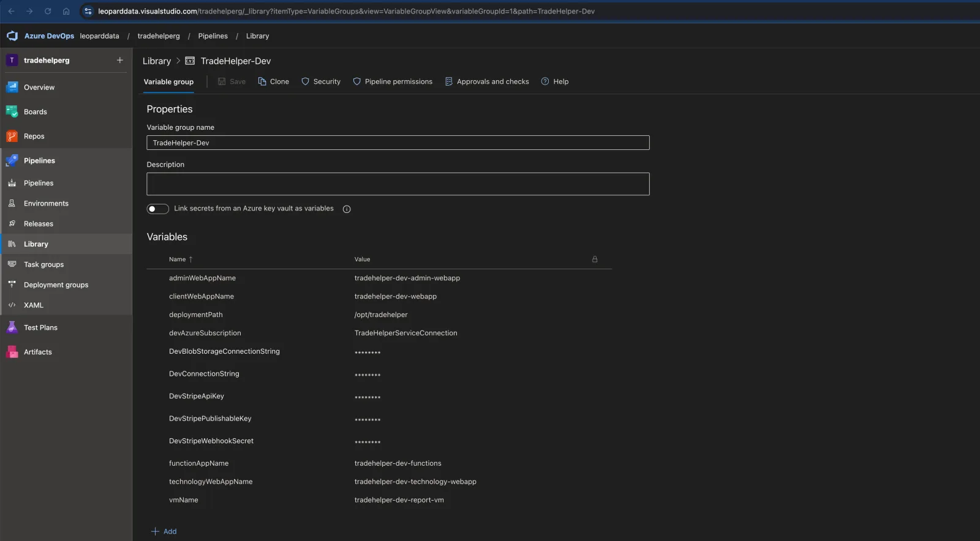Open Pipeline permissions
The width and height of the screenshot is (980, 541).
(x=393, y=81)
